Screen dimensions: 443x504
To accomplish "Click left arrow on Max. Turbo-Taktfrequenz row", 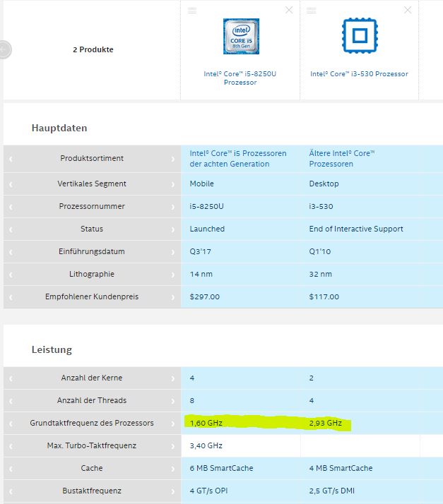I will 11,446.
